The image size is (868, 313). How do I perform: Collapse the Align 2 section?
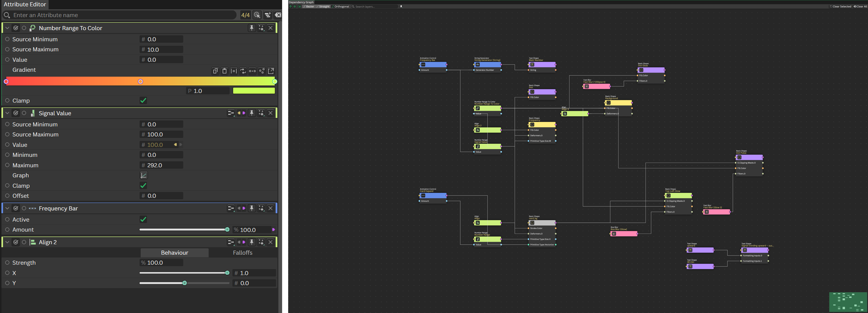(7, 242)
